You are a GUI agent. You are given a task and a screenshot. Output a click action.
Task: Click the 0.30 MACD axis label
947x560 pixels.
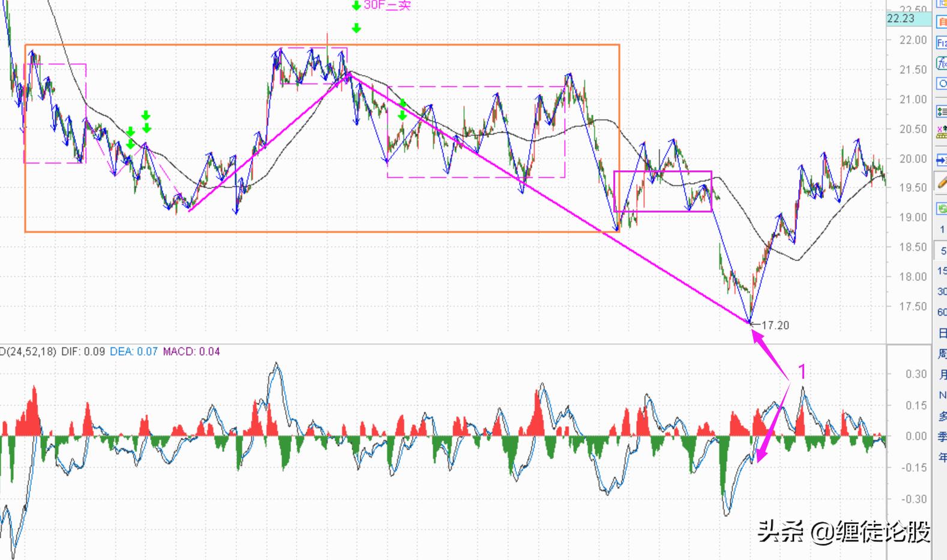(916, 374)
